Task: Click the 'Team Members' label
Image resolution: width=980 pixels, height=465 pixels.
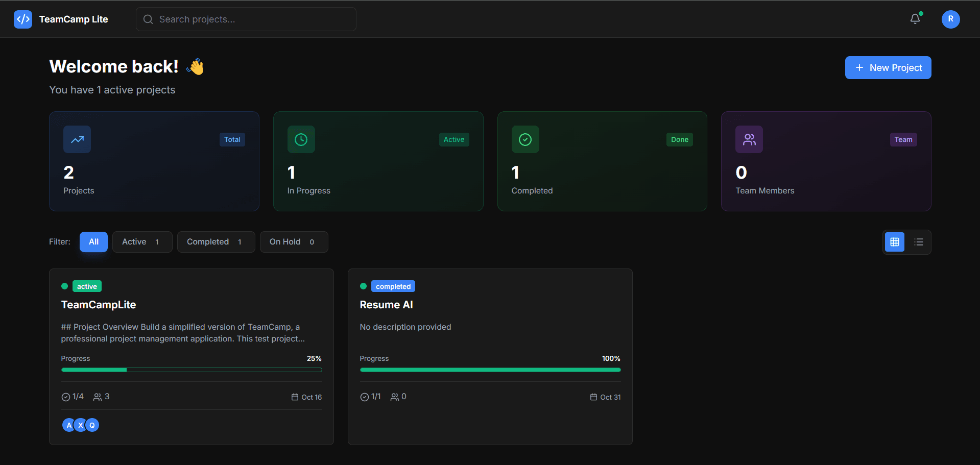Action: coord(765,191)
